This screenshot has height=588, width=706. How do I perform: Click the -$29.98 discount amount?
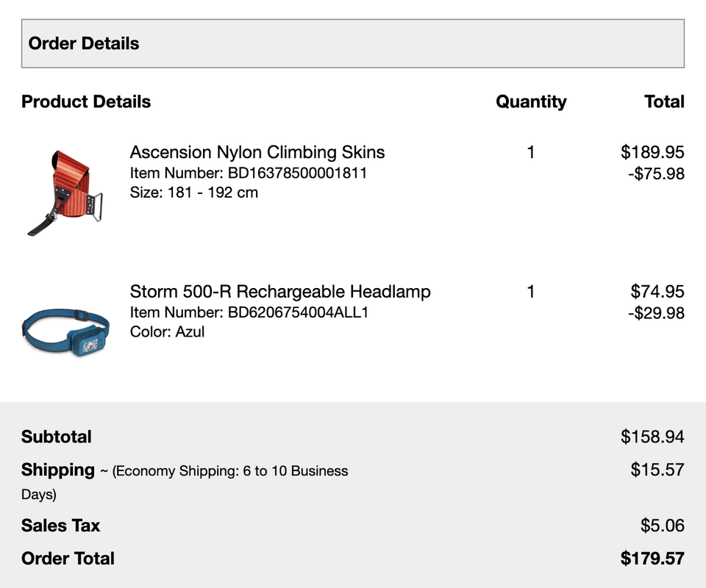[x=657, y=313]
